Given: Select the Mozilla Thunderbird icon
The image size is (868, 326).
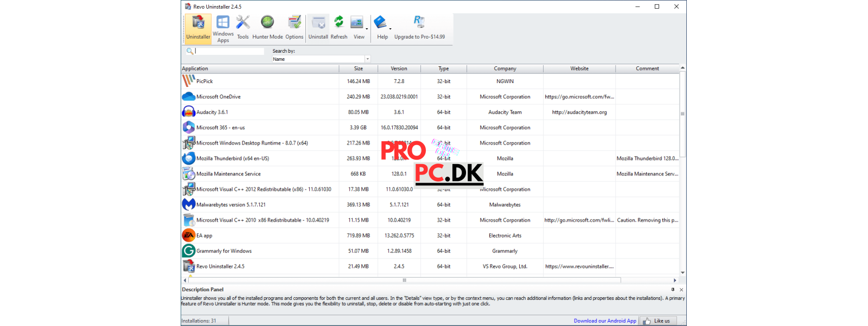Looking at the screenshot, I should (188, 158).
